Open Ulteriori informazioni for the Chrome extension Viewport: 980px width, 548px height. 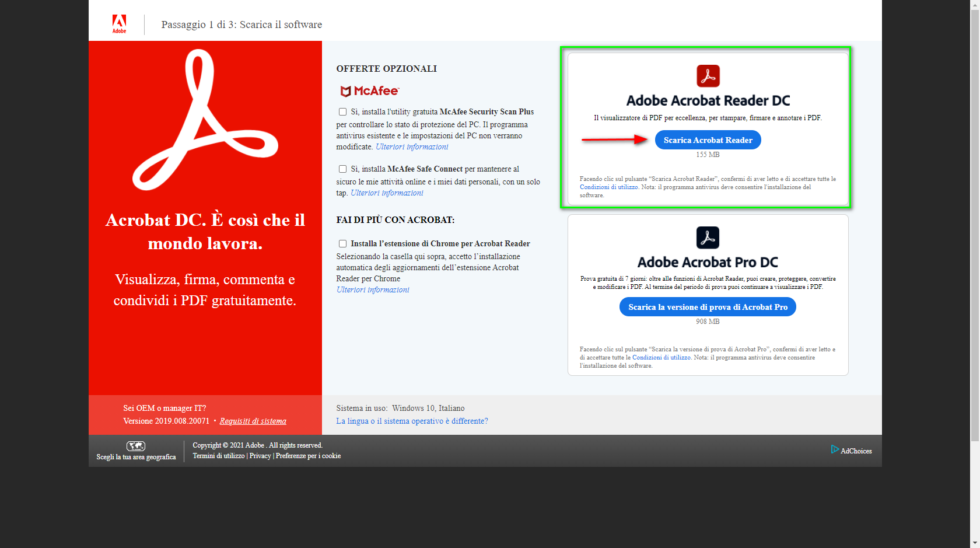[373, 290]
